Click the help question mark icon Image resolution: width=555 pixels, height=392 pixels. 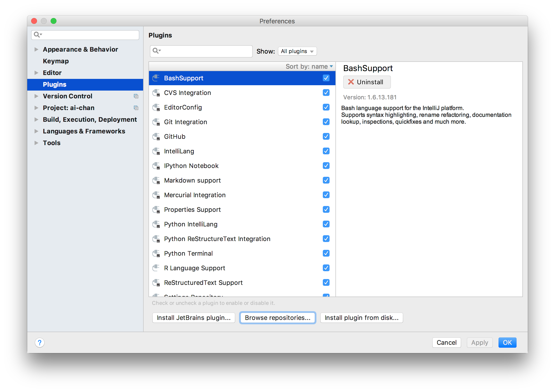(40, 343)
